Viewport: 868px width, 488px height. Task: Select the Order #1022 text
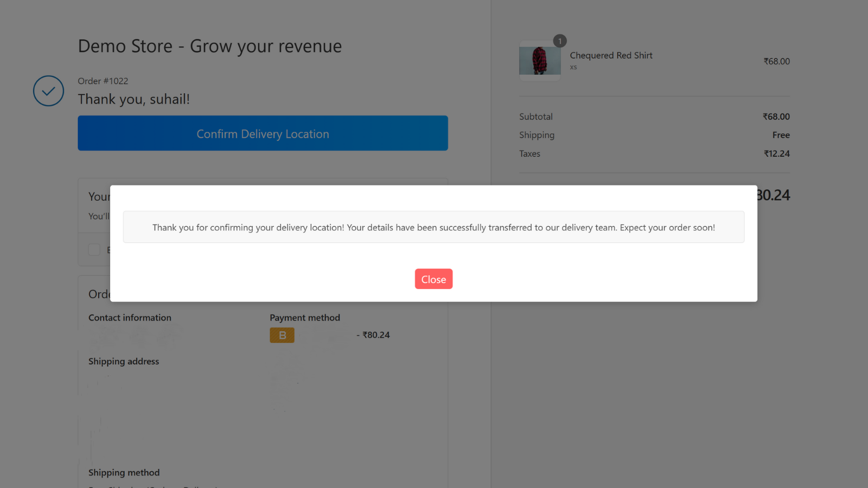click(103, 81)
